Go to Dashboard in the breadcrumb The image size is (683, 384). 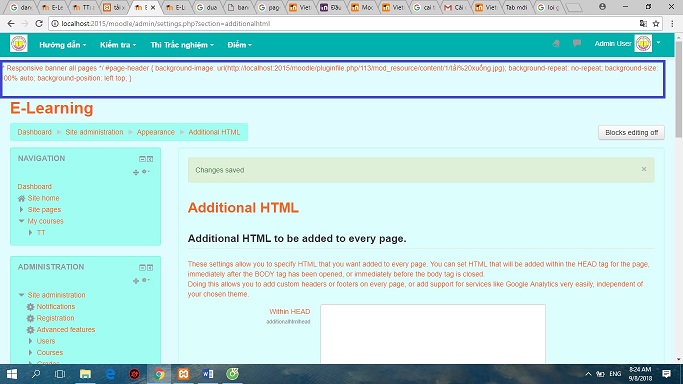tap(34, 132)
